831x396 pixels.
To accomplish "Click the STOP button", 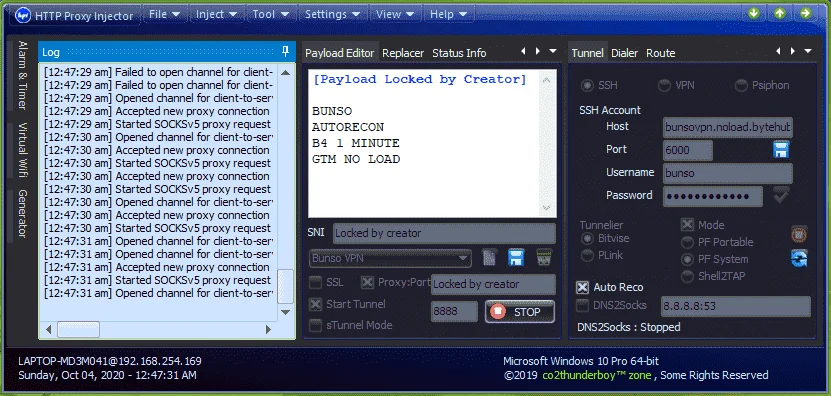I will 519,312.
